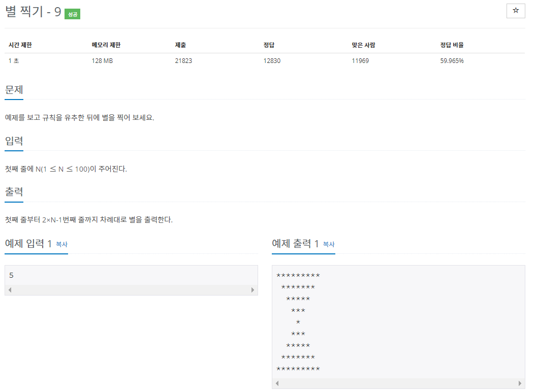
Task: Click the submissions count 21823
Action: 183,61
